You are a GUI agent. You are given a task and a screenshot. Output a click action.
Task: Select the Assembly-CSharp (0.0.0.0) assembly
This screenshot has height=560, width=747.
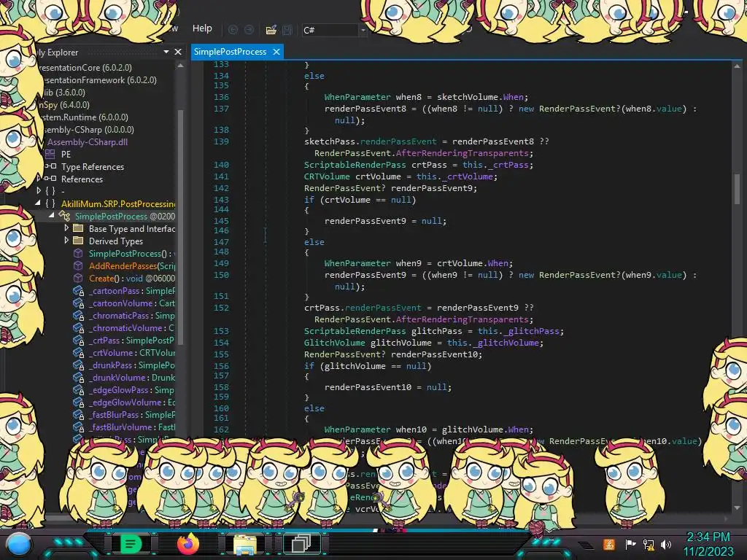88,130
